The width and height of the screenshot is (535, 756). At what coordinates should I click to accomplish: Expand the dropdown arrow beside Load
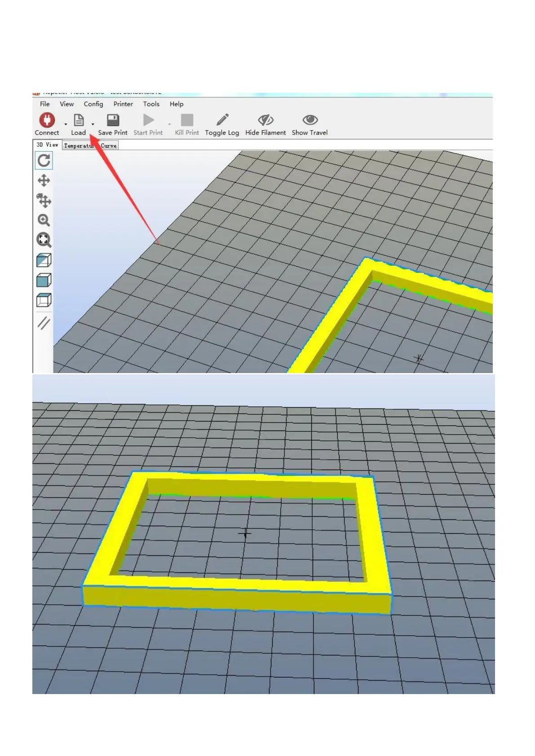click(x=93, y=124)
